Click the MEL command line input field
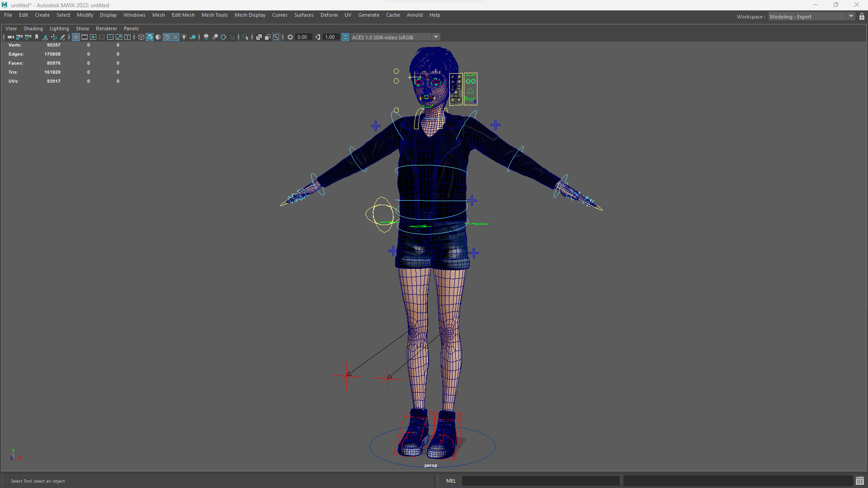The image size is (868, 488). [x=540, y=481]
